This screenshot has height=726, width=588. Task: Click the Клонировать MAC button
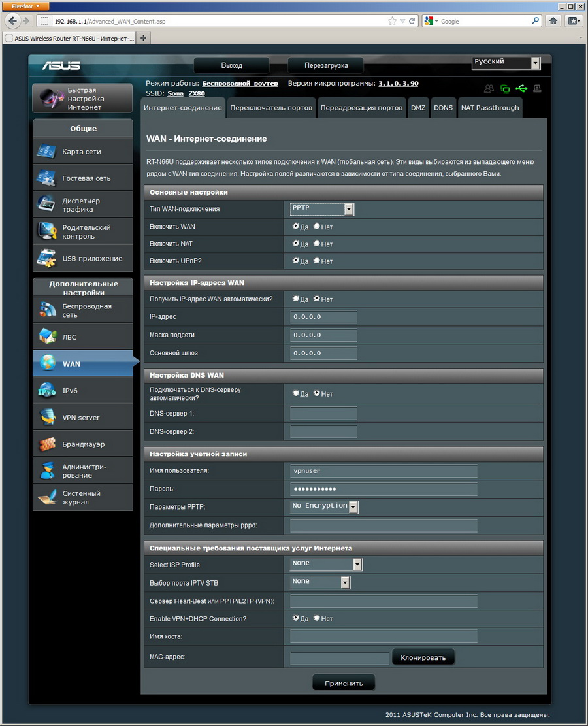(423, 657)
